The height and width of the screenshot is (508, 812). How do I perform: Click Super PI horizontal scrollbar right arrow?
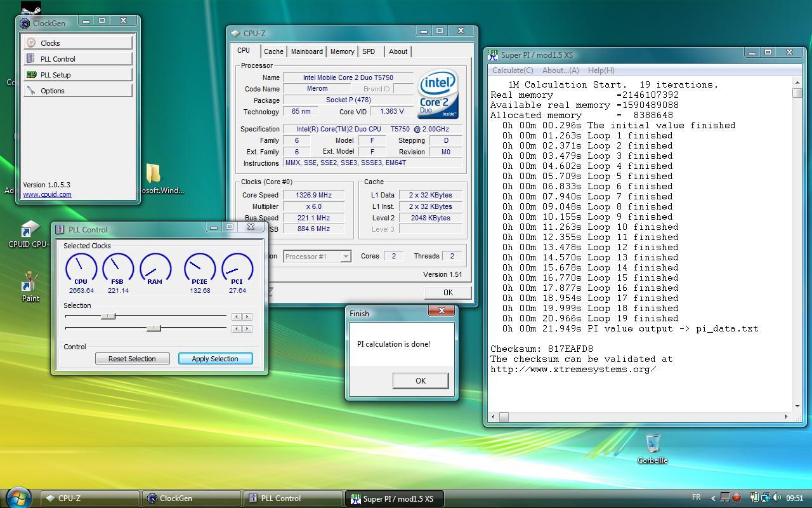(787, 417)
